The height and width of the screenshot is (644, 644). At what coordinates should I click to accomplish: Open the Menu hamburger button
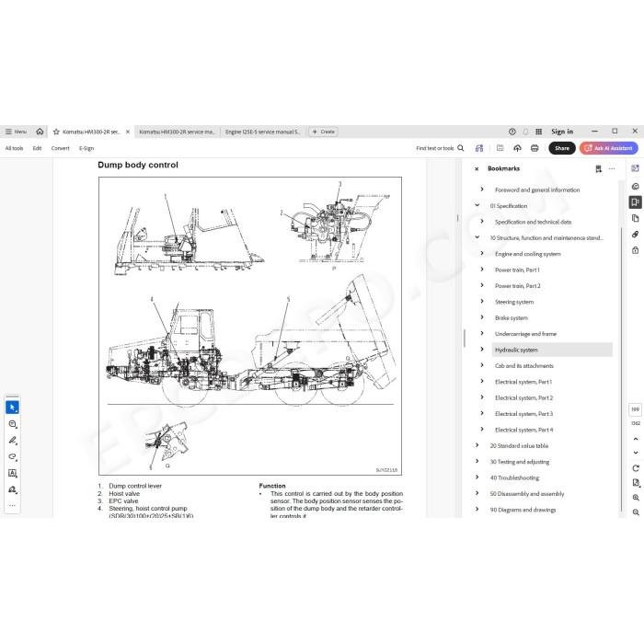tap(16, 132)
